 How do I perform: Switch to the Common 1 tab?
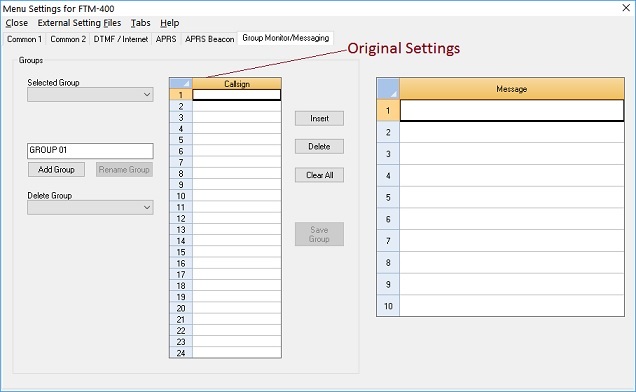pos(24,39)
